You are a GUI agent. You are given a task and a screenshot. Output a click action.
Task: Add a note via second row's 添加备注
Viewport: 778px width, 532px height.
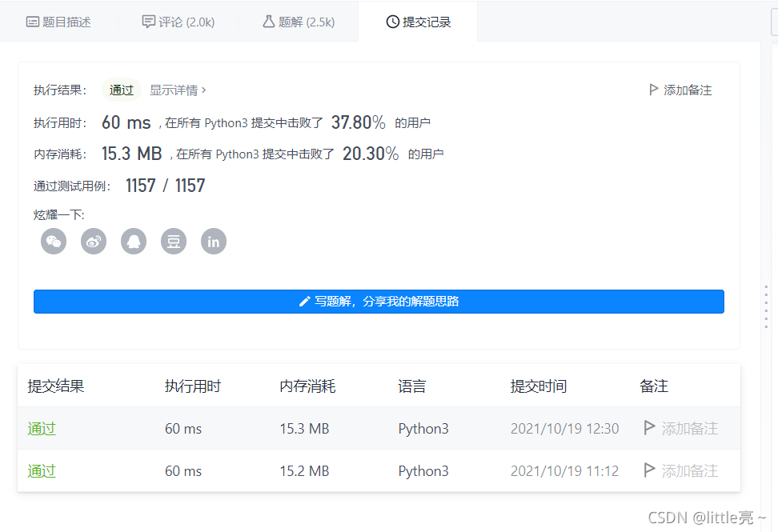coord(685,471)
